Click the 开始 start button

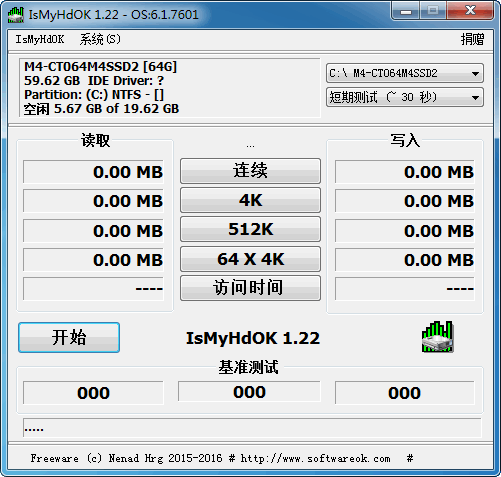tap(69, 337)
